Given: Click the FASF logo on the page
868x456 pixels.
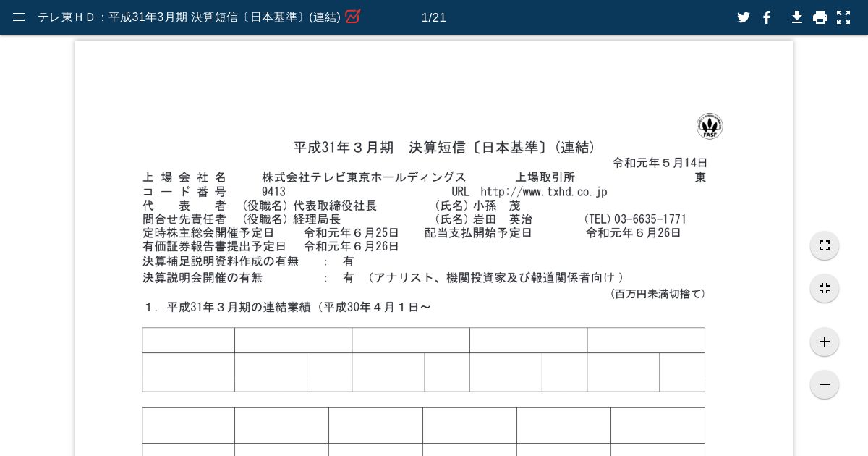Looking at the screenshot, I should 710,126.
